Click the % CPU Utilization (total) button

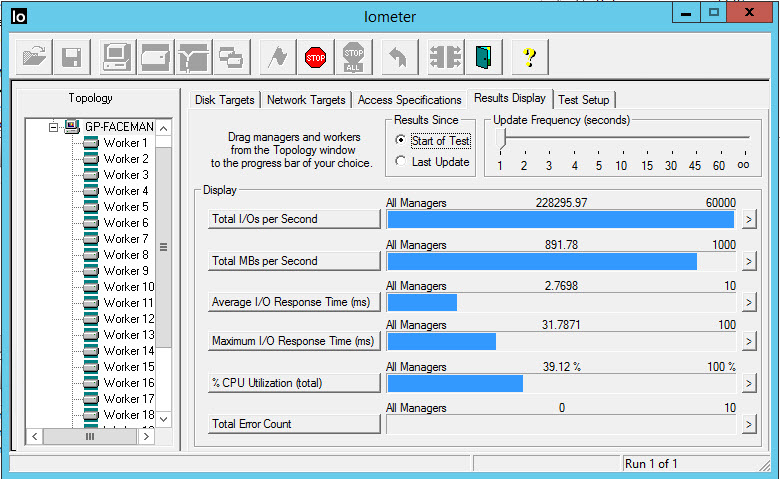(294, 383)
